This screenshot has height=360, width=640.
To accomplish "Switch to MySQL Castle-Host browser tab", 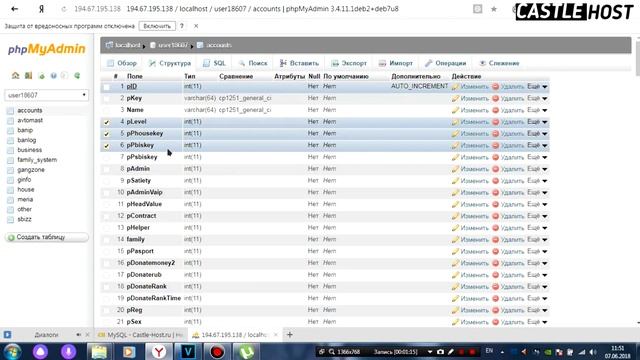I will (141, 335).
